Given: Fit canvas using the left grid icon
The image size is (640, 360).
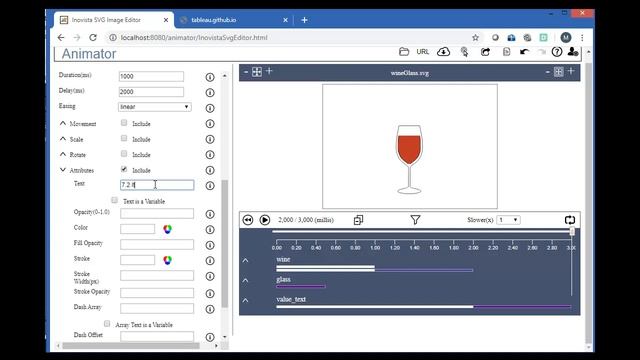Looking at the screenshot, I should point(257,72).
